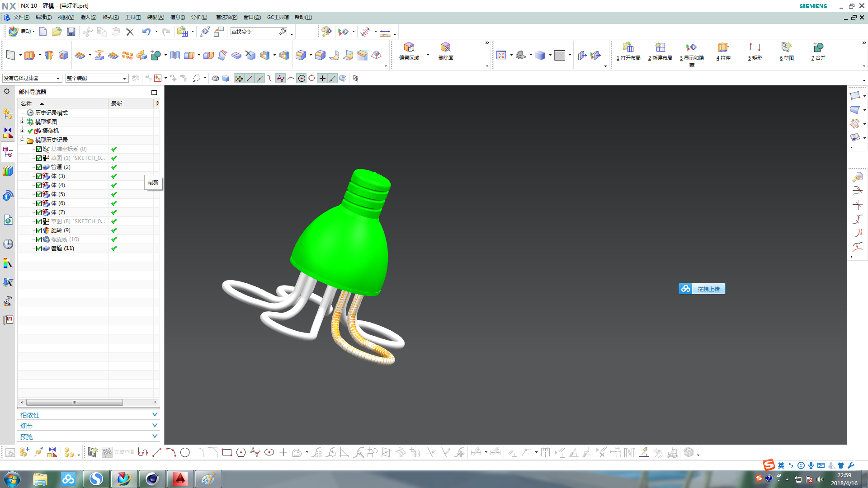Click the Fit view icon
The image size is (868, 488).
click(501, 55)
